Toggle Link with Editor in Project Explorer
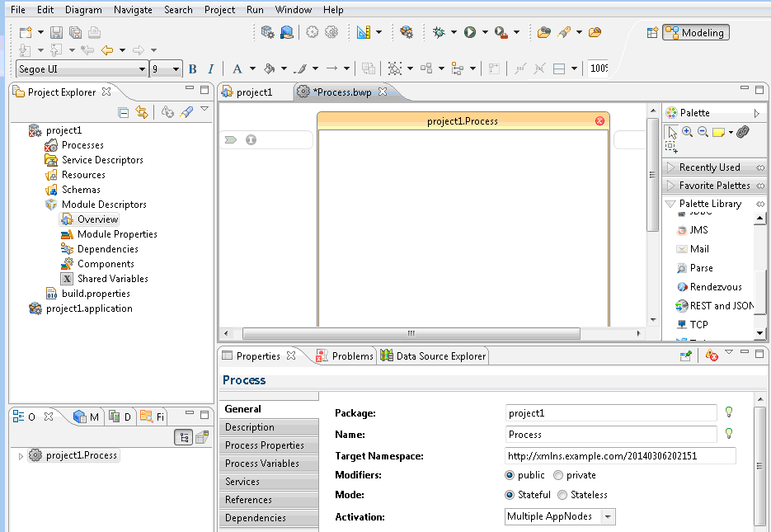This screenshot has width=771, height=532. click(x=142, y=112)
